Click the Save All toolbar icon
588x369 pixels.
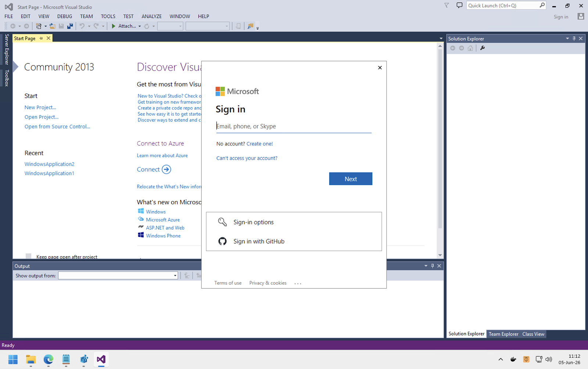pos(70,26)
